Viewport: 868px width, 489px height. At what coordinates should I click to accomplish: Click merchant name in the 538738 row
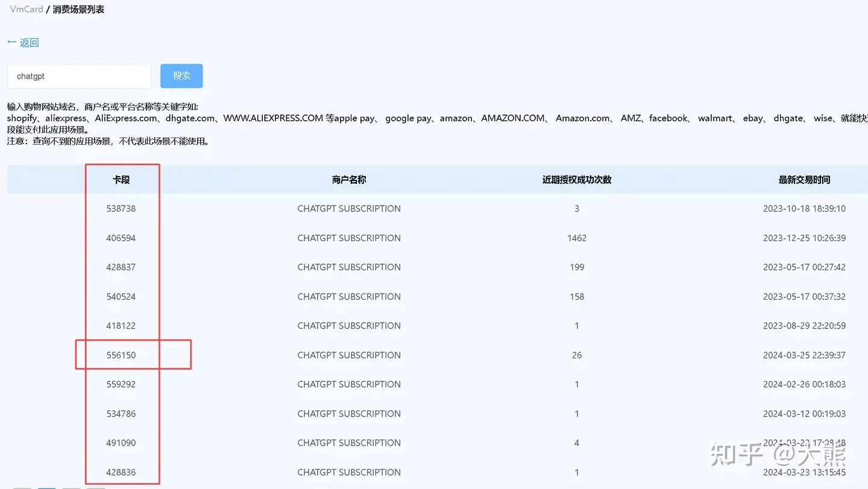tap(349, 209)
